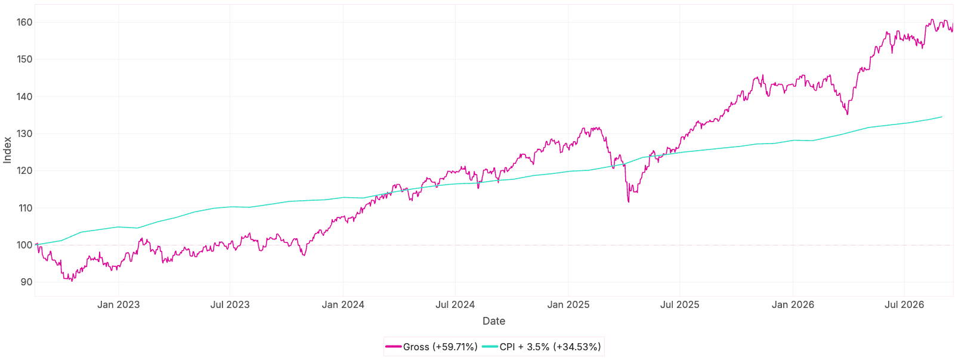980x361 pixels.
Task: Click the 90 y-axis tick label
Action: click(x=27, y=282)
